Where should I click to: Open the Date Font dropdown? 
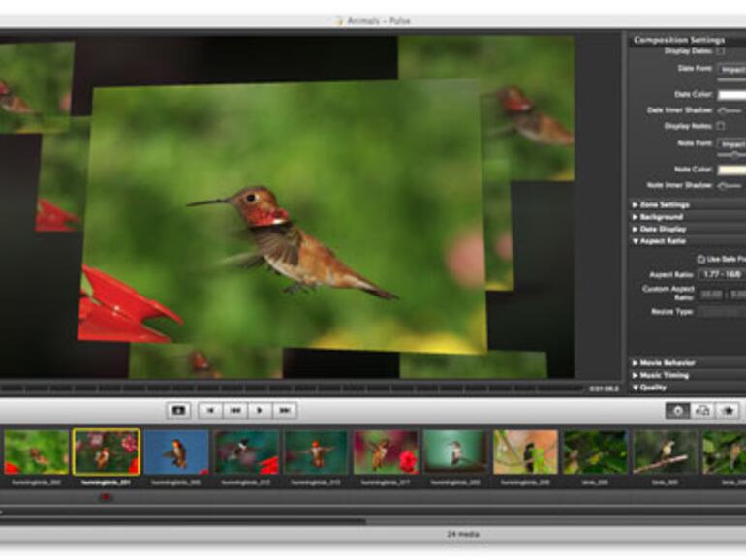click(x=731, y=70)
